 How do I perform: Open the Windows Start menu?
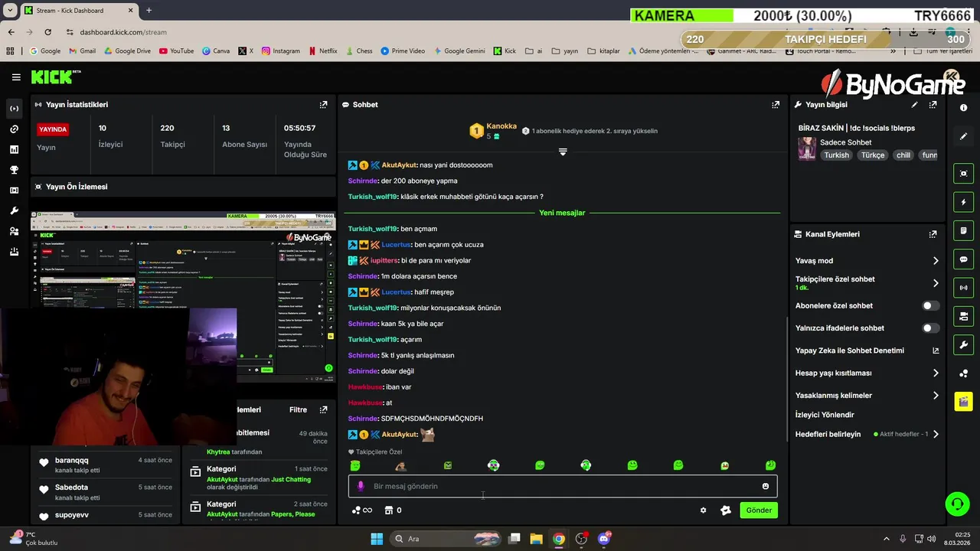[x=377, y=539]
